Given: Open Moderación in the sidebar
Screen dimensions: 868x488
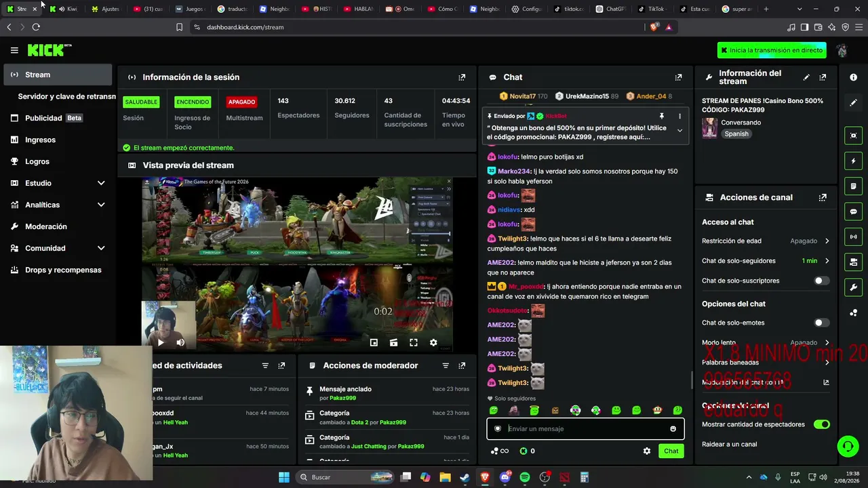Looking at the screenshot, I should (x=58, y=226).
